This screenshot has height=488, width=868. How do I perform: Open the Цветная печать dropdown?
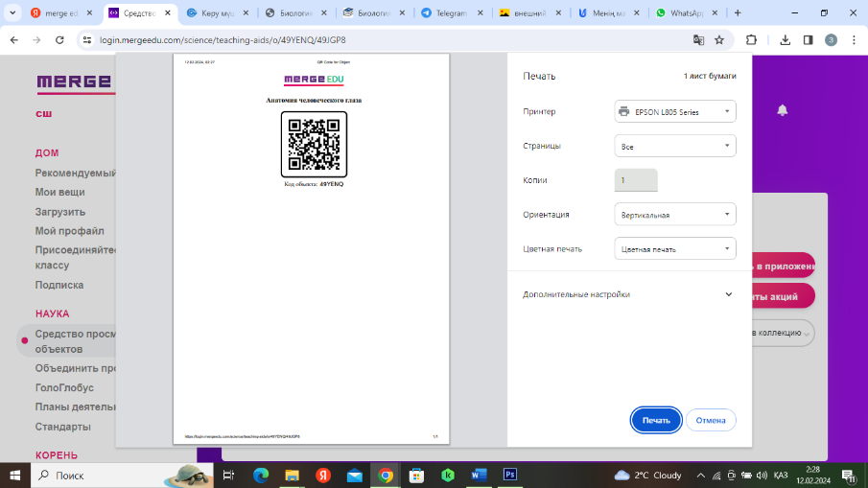[x=675, y=249]
